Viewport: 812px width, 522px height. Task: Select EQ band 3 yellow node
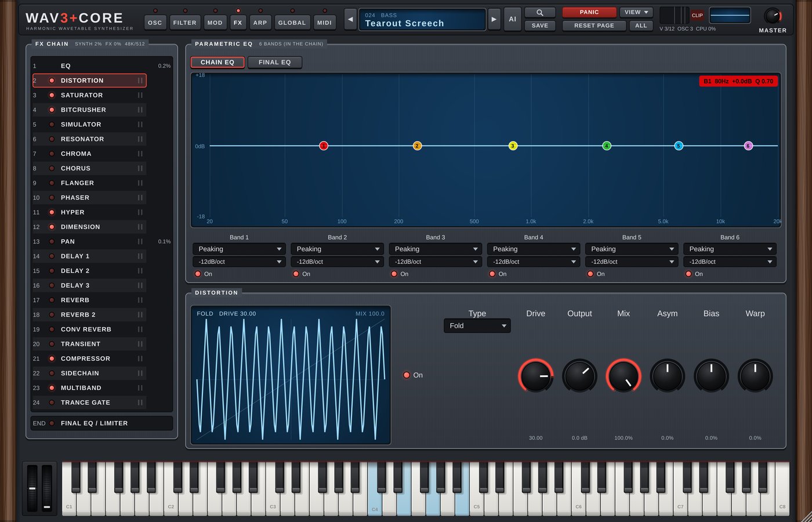(513, 146)
